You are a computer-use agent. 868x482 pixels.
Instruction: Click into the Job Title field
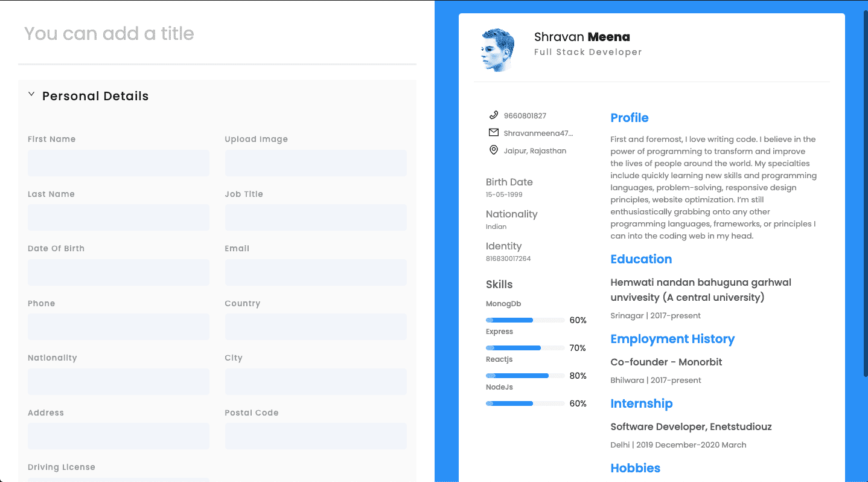click(x=316, y=217)
